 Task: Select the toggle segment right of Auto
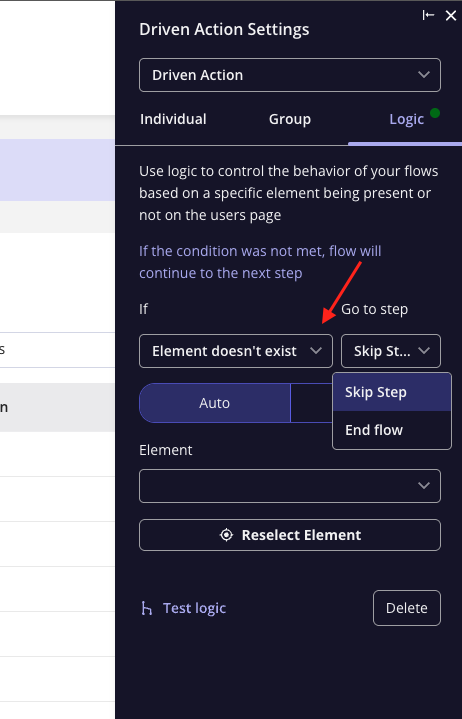[312, 403]
